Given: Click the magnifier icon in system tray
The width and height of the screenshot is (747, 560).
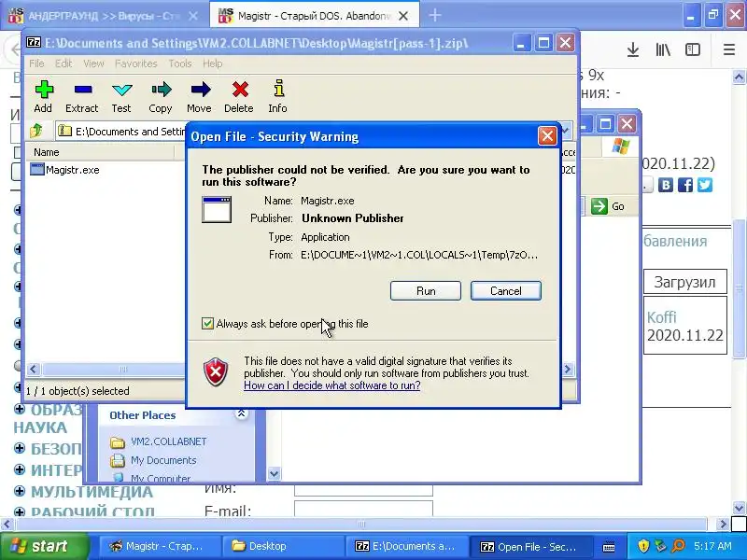Looking at the screenshot, I should pos(679,546).
